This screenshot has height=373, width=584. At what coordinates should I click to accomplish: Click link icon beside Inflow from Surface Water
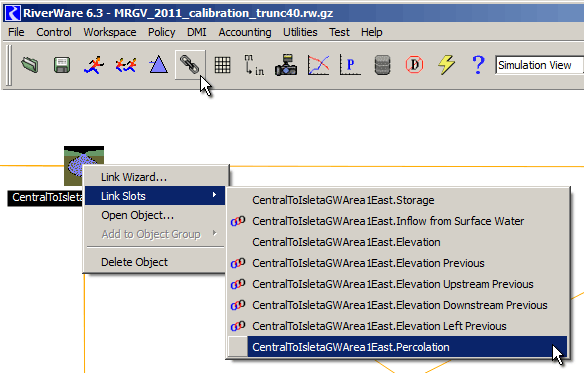(x=238, y=221)
